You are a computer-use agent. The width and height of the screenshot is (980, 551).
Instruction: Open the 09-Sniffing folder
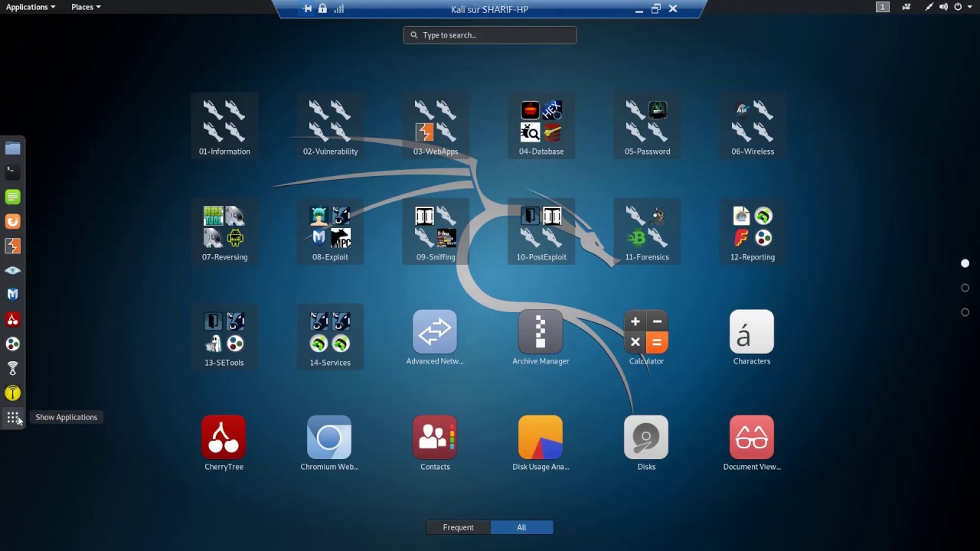click(x=436, y=233)
